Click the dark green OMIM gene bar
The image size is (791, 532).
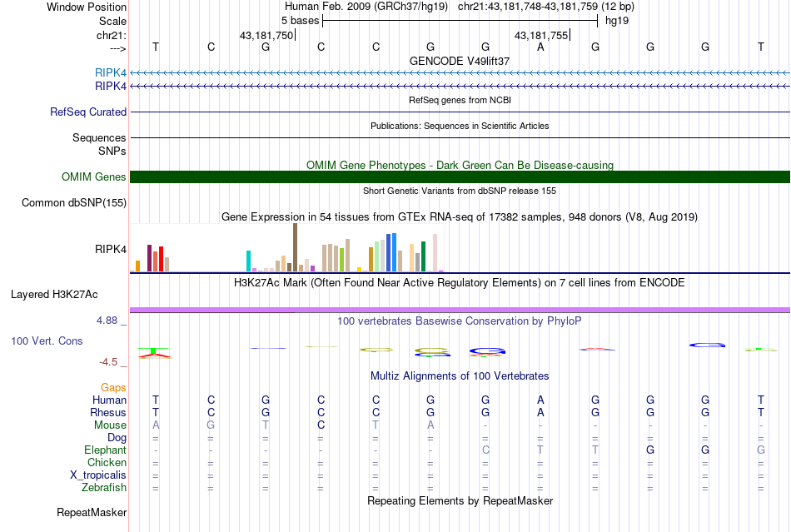(460, 177)
